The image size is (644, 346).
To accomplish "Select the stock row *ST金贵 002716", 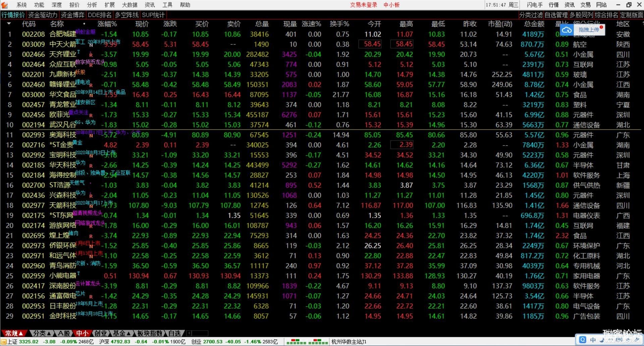I will 322,145.
